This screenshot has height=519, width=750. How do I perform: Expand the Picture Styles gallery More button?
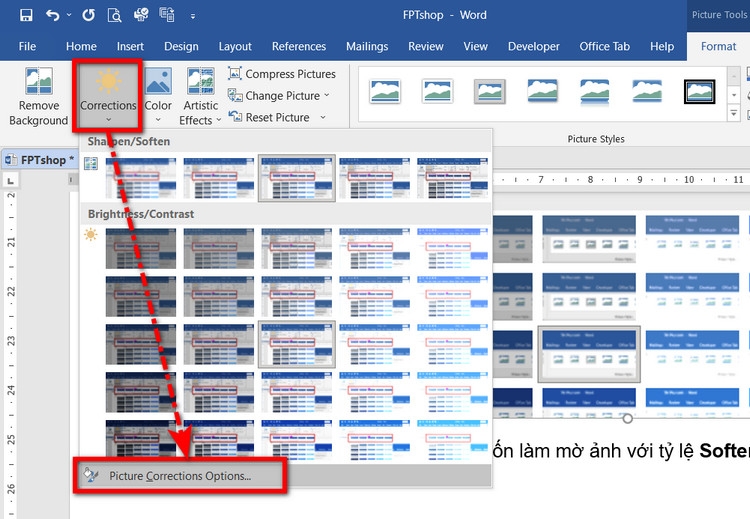(x=734, y=113)
